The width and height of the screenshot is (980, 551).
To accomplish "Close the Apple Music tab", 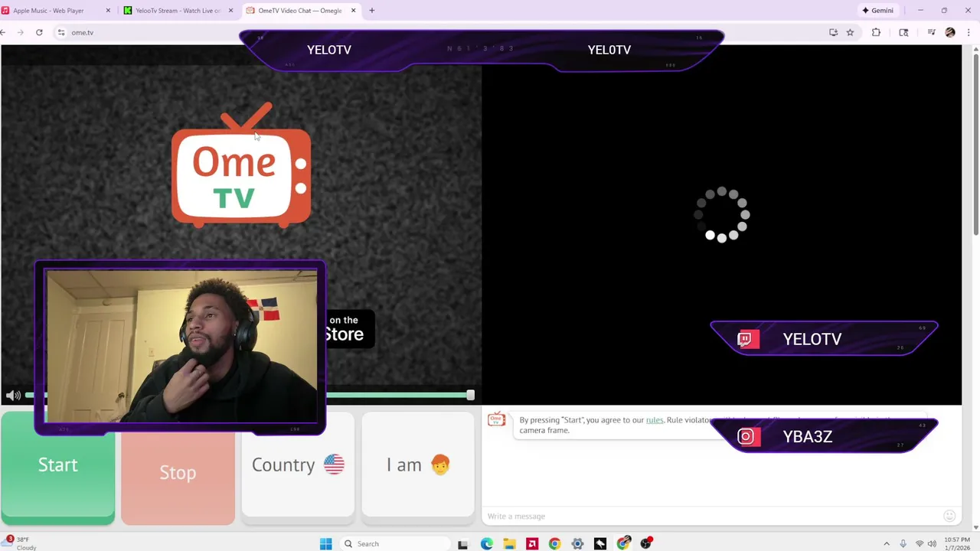I will pos(108,11).
